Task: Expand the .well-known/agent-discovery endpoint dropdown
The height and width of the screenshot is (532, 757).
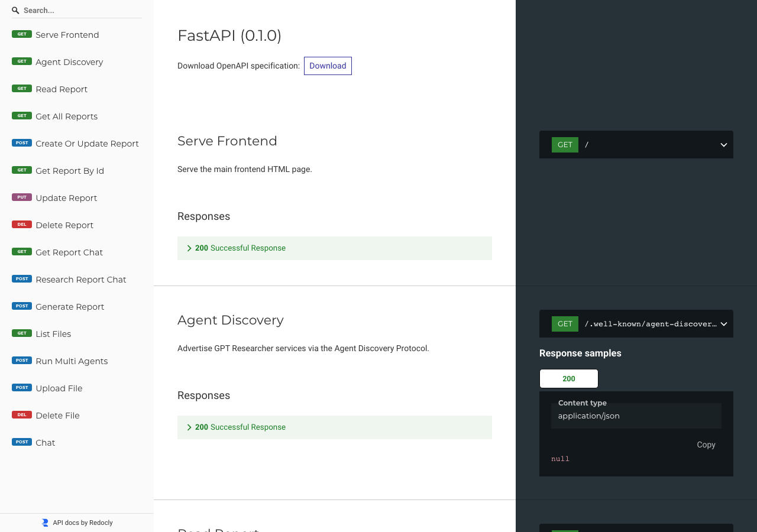Action: [x=636, y=324]
